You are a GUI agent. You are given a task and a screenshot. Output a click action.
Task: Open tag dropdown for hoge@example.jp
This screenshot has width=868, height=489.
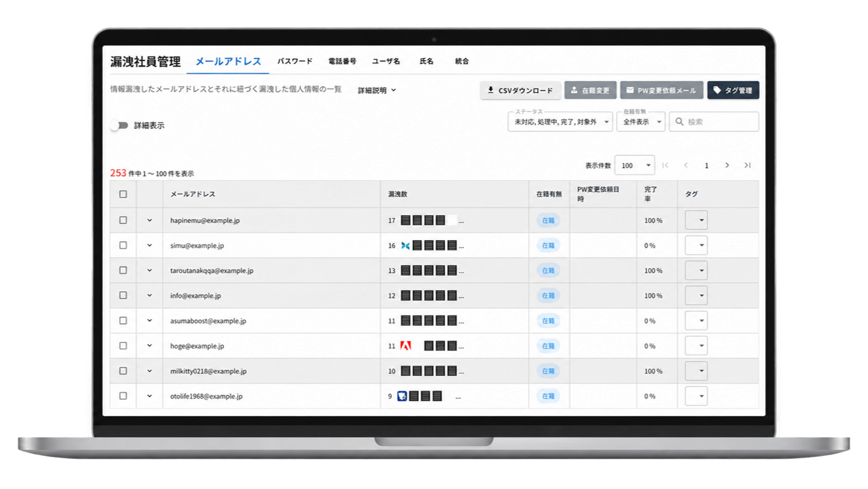696,346
